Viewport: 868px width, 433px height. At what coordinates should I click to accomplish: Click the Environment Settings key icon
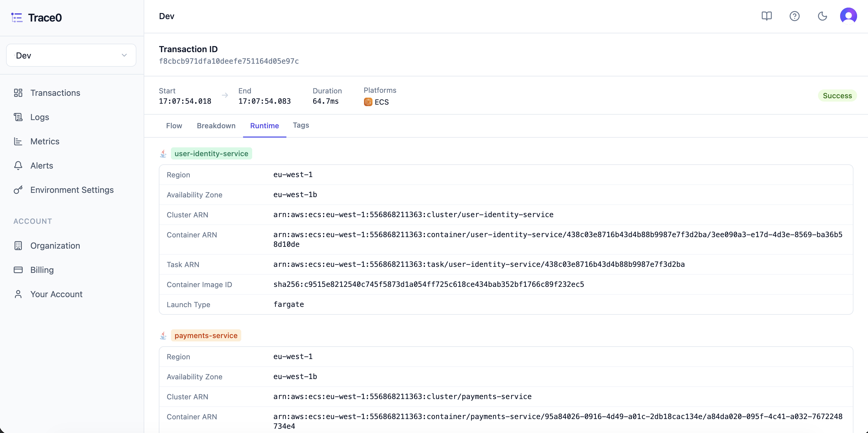click(x=18, y=190)
